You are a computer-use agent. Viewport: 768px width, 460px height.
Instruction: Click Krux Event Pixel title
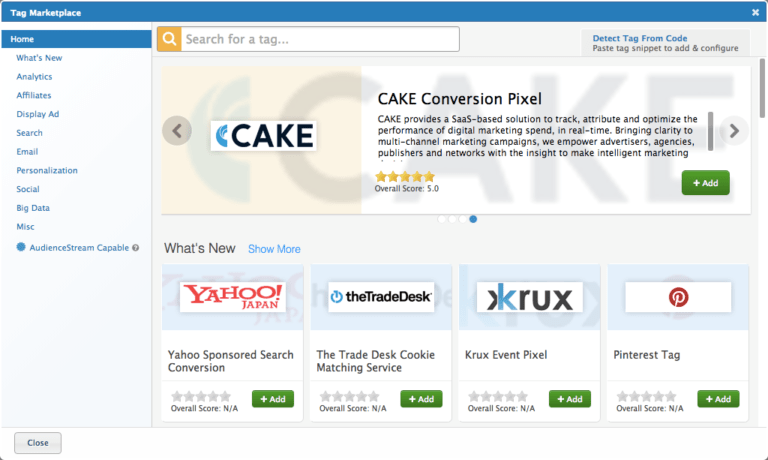pos(506,355)
